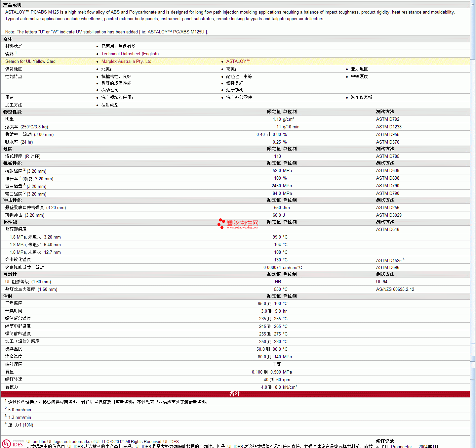The width and height of the screenshot is (476, 448).
Task: Click the 南美洲 availability entry
Action: point(233,69)
